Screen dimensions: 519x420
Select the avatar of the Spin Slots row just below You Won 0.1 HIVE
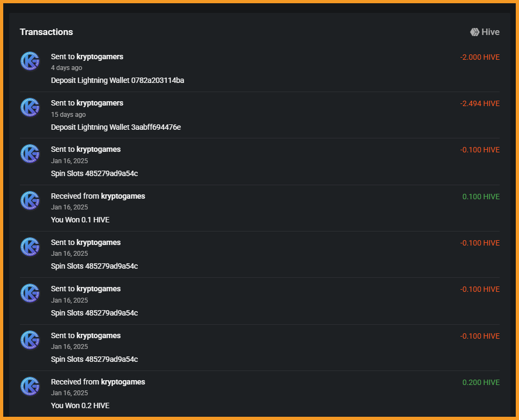(x=30, y=247)
